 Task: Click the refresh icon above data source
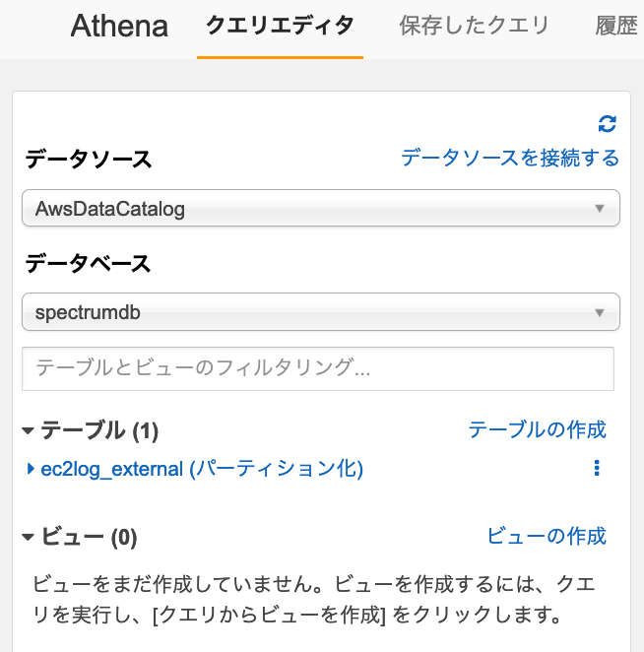coord(607,123)
